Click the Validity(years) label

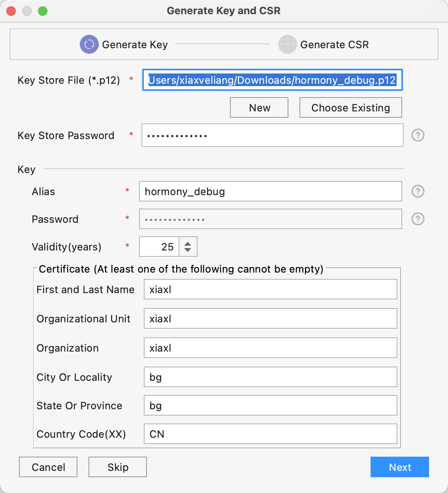67,247
